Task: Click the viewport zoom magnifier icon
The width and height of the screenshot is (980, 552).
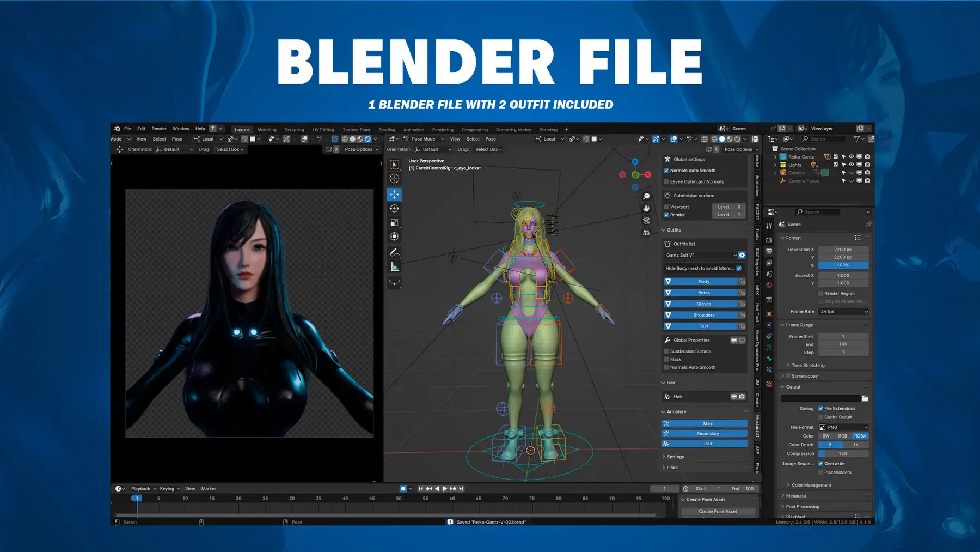Action: point(646,196)
